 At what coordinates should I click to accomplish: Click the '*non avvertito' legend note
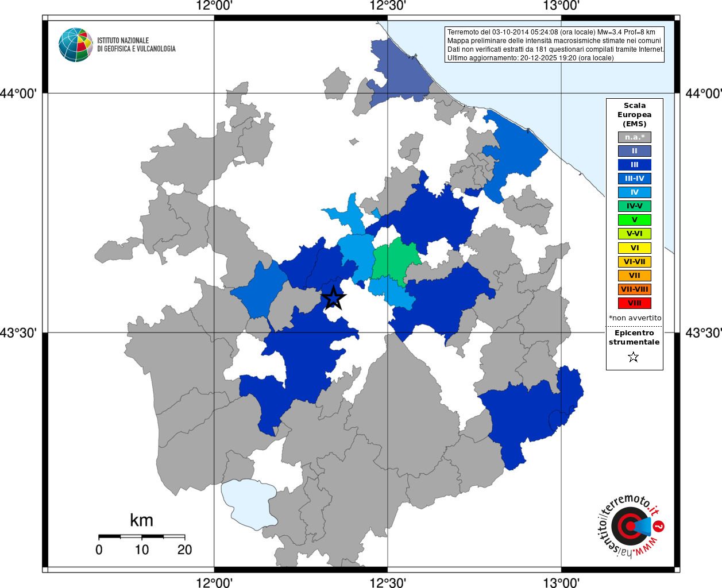coord(635,318)
